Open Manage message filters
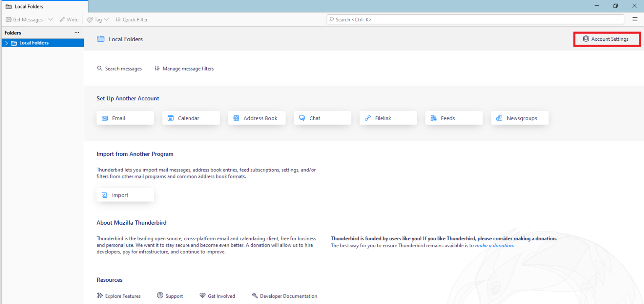The height and width of the screenshot is (304, 644). point(184,68)
